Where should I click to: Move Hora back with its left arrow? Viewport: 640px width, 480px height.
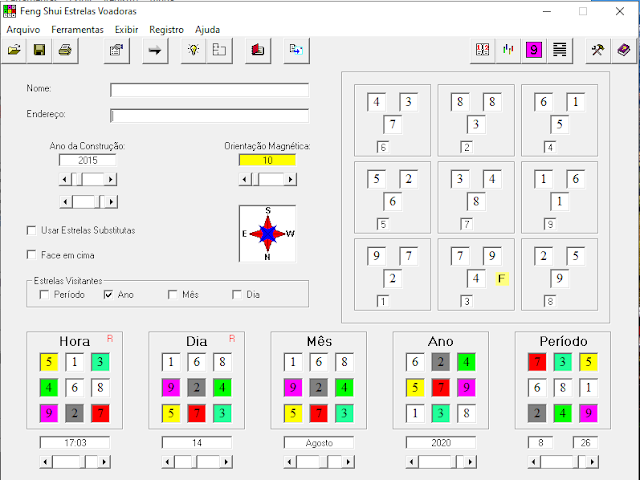45,462
